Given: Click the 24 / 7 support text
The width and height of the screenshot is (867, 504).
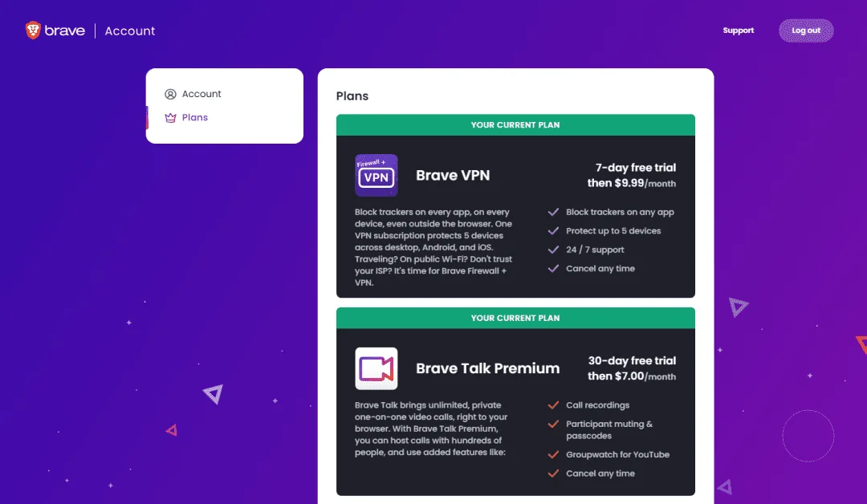Looking at the screenshot, I should coord(595,250).
